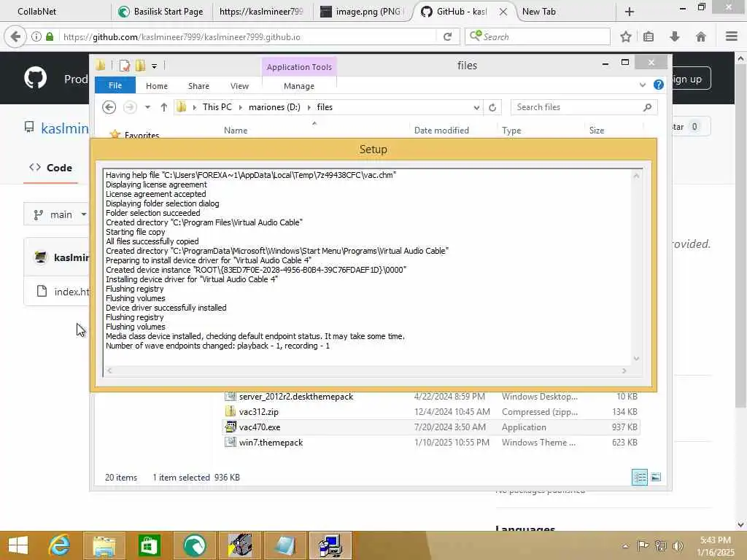Open File Explorer from taskbar
This screenshot has height=560, width=747.
pyautogui.click(x=104, y=545)
